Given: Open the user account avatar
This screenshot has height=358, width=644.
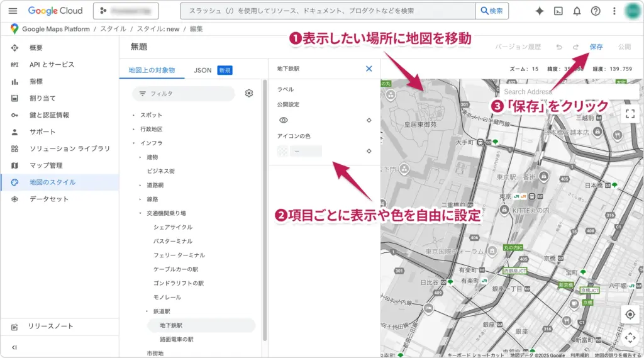Looking at the screenshot, I should (632, 11).
